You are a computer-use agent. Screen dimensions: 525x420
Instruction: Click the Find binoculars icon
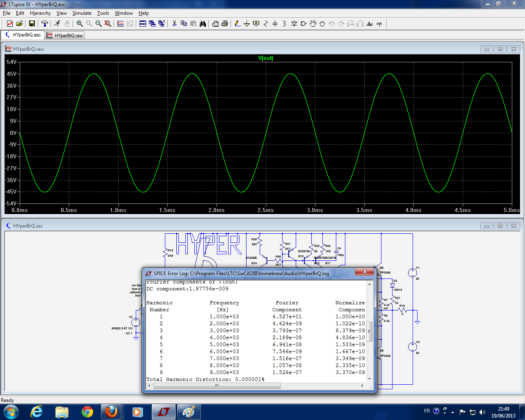pos(203,24)
